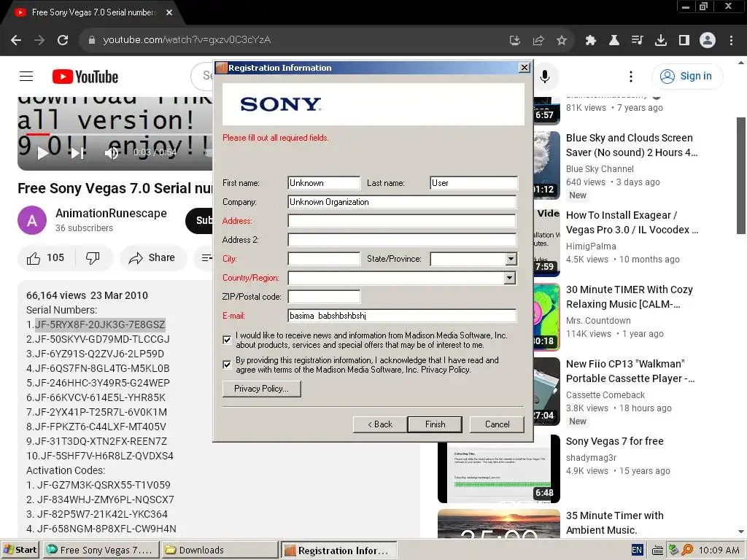
Task: Open AnimationRunescape channel name
Action: point(111,214)
